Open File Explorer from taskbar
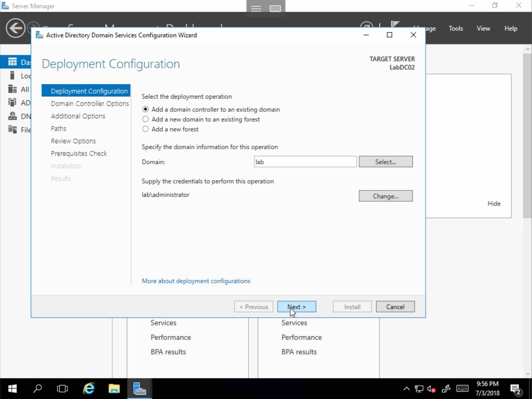The height and width of the screenshot is (399, 532). (114, 389)
